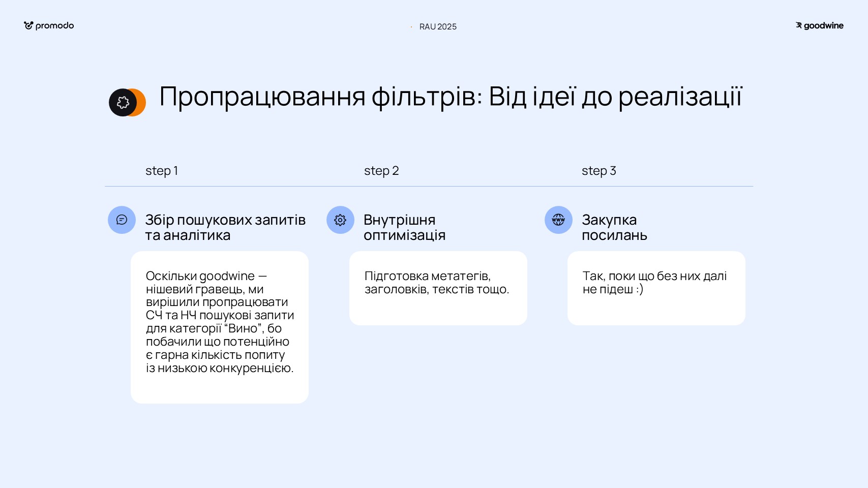Click the card starting "Оскільки goodwine"
The image size is (868, 488).
coord(220,327)
